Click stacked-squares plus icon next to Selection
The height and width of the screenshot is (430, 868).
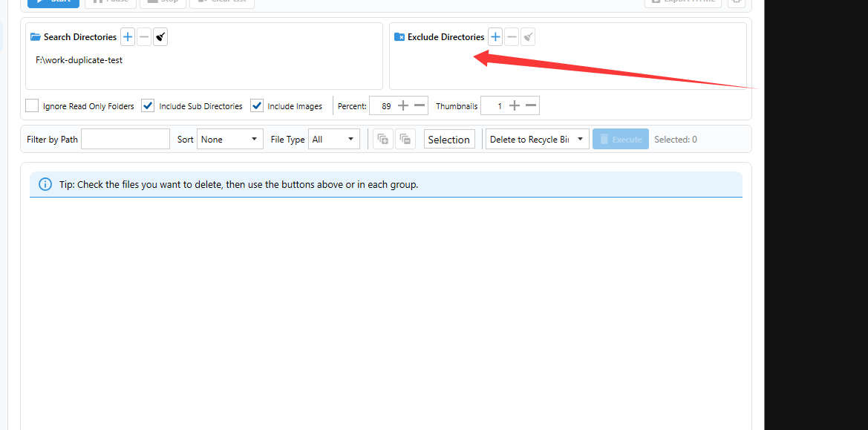383,140
